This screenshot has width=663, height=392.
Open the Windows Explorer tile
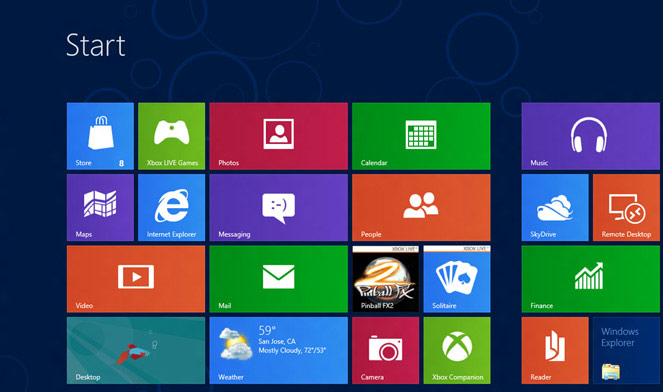click(x=626, y=351)
